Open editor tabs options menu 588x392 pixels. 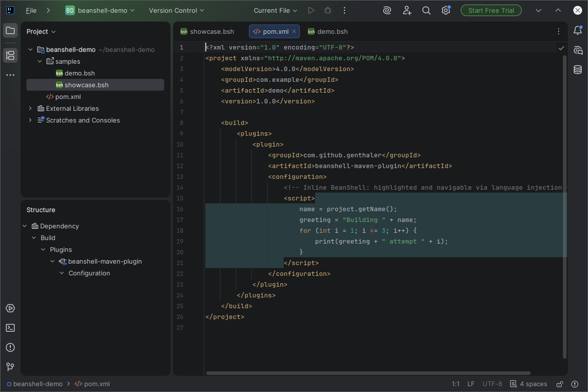point(558,31)
